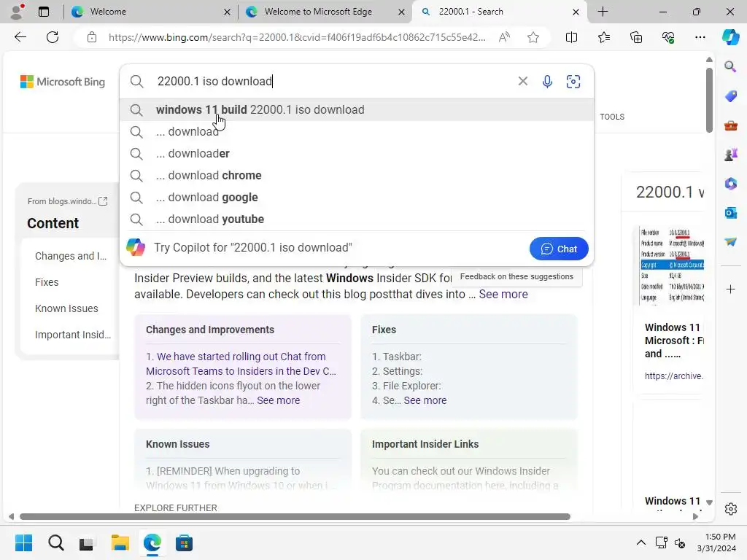This screenshot has height=560, width=747.
Task: Open sidebar Drop paper-plane icon
Action: 730,242
